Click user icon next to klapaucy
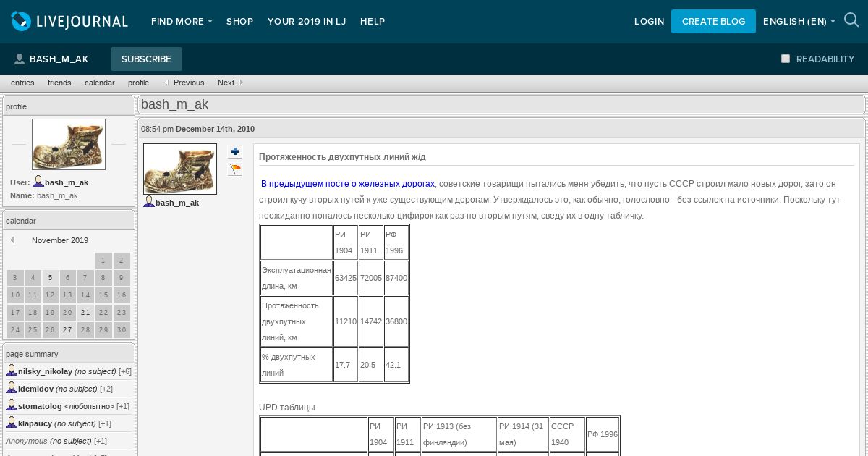The height and width of the screenshot is (456, 868). [x=12, y=423]
